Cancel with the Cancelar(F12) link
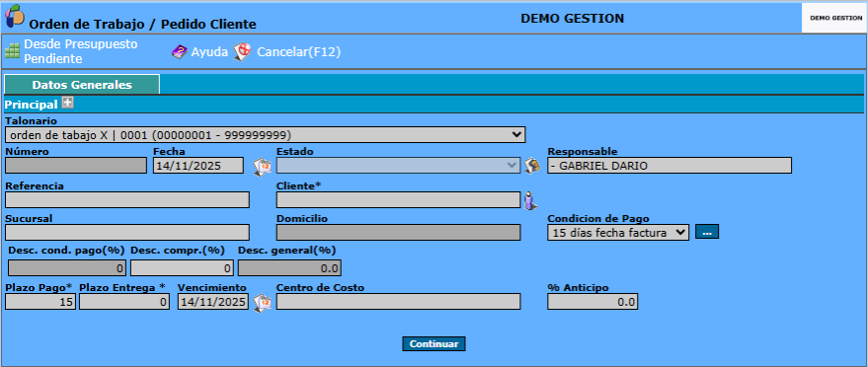The width and height of the screenshot is (868, 367). [298, 52]
